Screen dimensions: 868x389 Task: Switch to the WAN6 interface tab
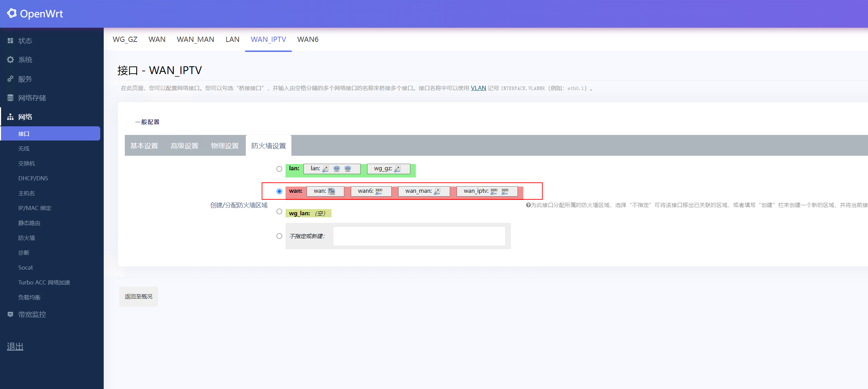tap(308, 39)
